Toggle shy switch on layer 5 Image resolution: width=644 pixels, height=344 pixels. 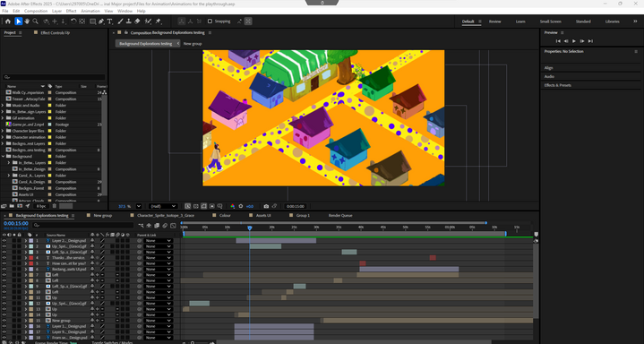click(x=92, y=263)
